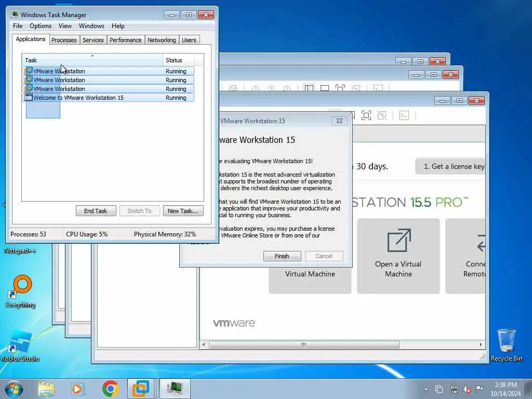Screen dimensions: 532x399
Task: Click manage snapshots clock icon in middle VMware window
Action: [287, 88]
